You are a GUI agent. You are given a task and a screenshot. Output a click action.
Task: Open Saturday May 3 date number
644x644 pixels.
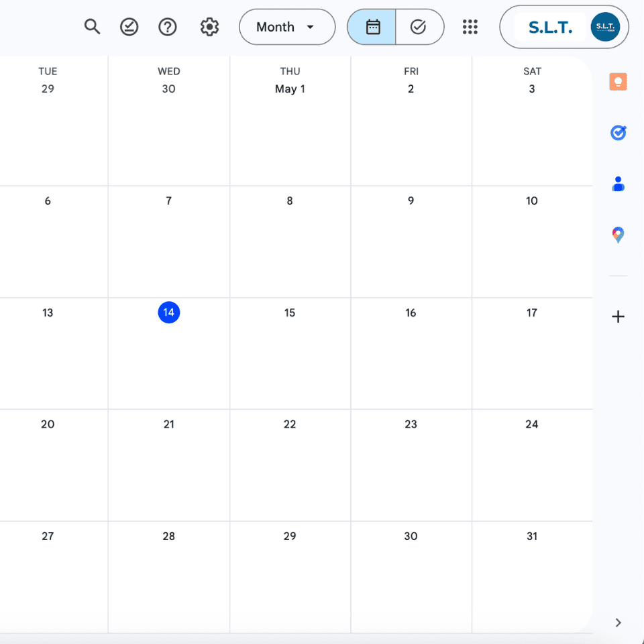click(532, 89)
